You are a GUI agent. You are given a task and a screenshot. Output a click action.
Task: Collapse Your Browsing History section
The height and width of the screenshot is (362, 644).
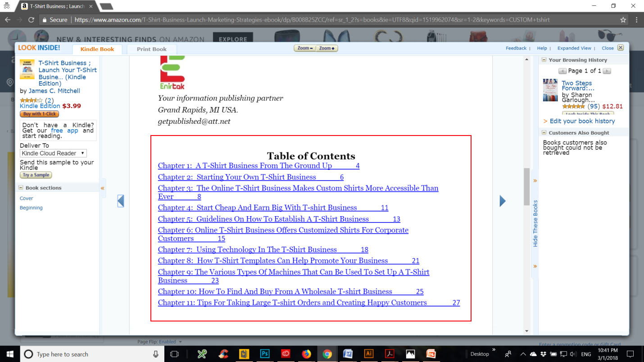pyautogui.click(x=544, y=60)
